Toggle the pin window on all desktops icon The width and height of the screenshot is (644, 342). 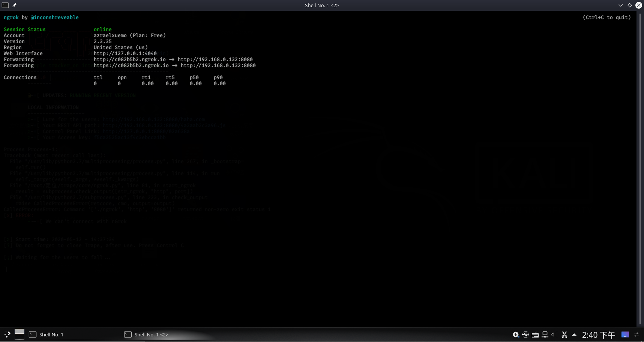[x=14, y=5]
